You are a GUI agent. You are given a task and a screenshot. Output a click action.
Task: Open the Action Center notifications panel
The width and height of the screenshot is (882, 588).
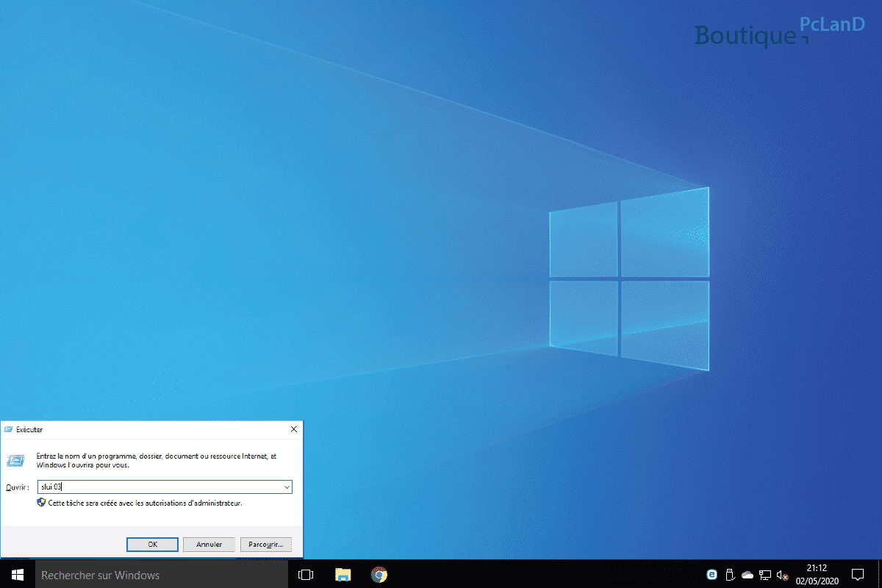858,575
